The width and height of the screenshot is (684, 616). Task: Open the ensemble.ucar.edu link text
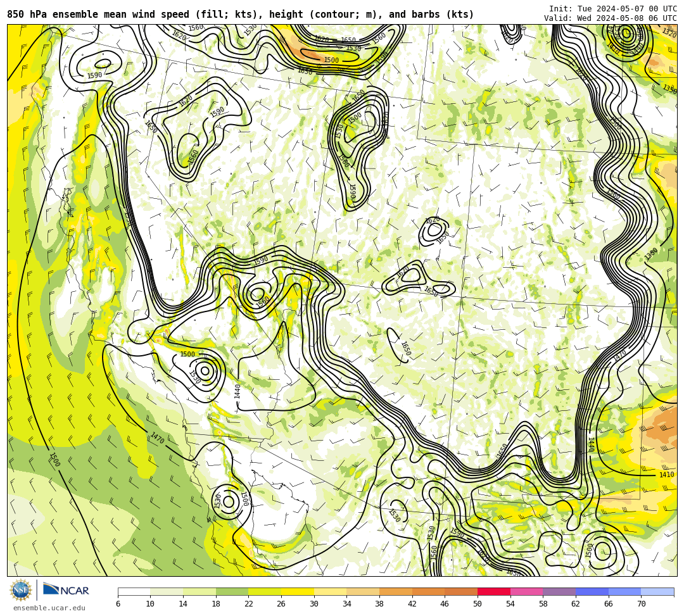point(49,608)
